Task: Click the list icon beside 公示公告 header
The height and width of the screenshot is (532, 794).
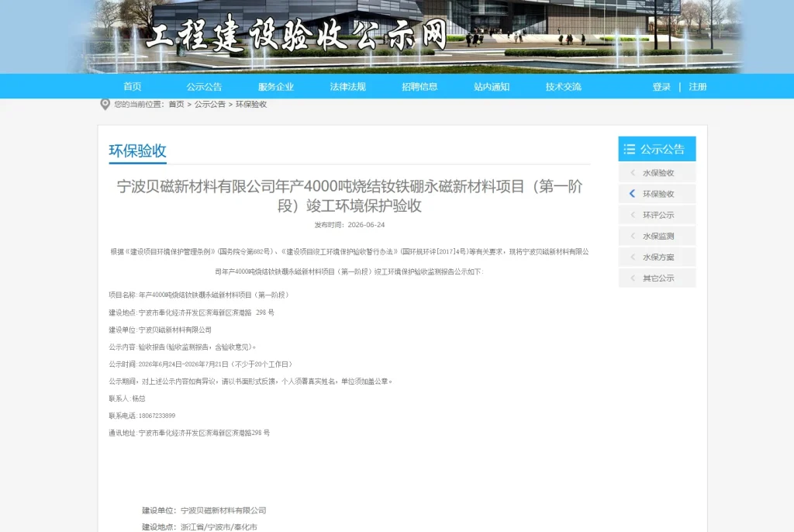Action: (x=630, y=149)
